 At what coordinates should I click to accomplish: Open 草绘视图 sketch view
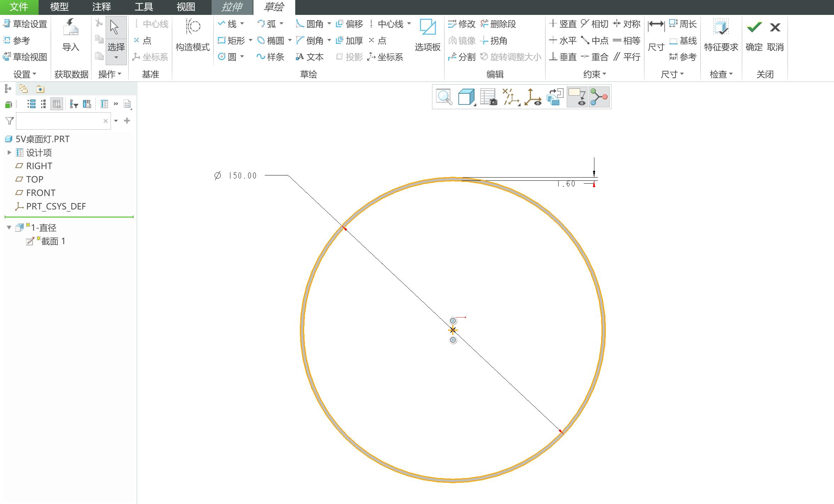pyautogui.click(x=25, y=57)
